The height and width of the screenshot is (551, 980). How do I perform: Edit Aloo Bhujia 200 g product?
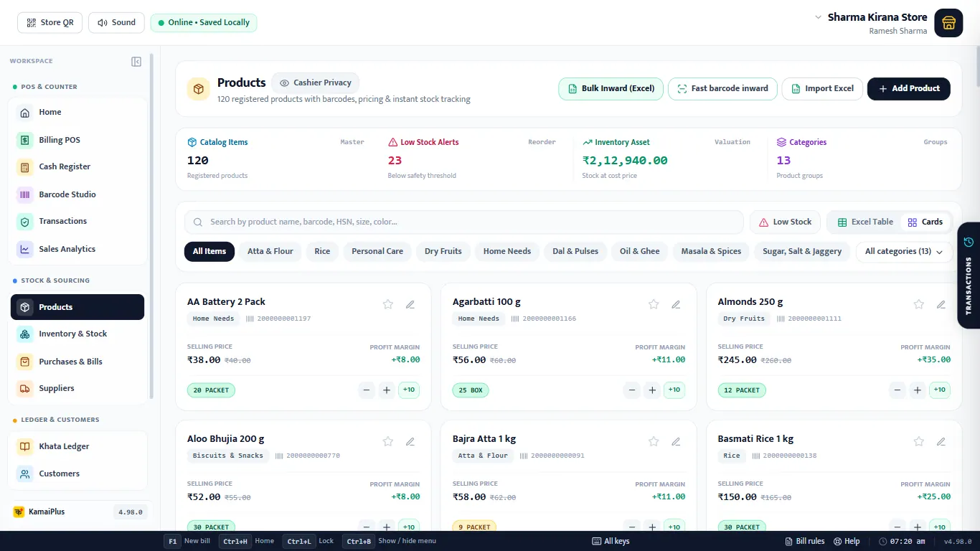click(x=410, y=441)
